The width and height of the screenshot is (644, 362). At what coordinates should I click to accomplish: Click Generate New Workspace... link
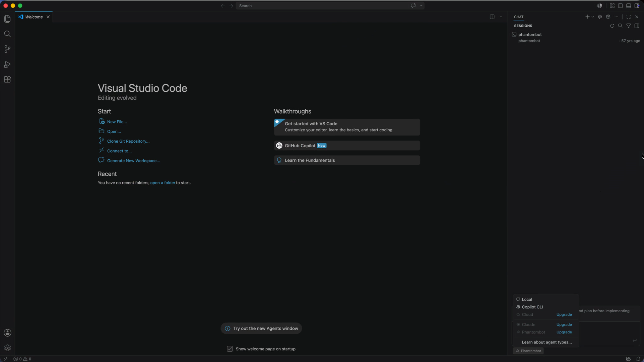click(133, 161)
